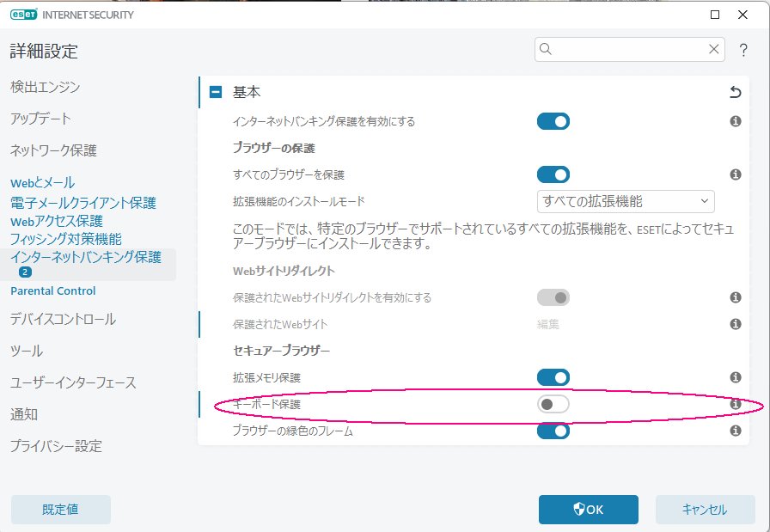Click info icon for 保護されたWebサイトリダイレクトを有効にする

click(x=735, y=297)
